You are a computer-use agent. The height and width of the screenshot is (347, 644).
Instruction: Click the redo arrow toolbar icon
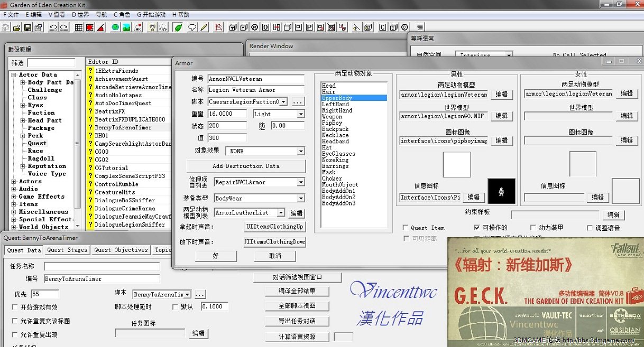(64, 27)
